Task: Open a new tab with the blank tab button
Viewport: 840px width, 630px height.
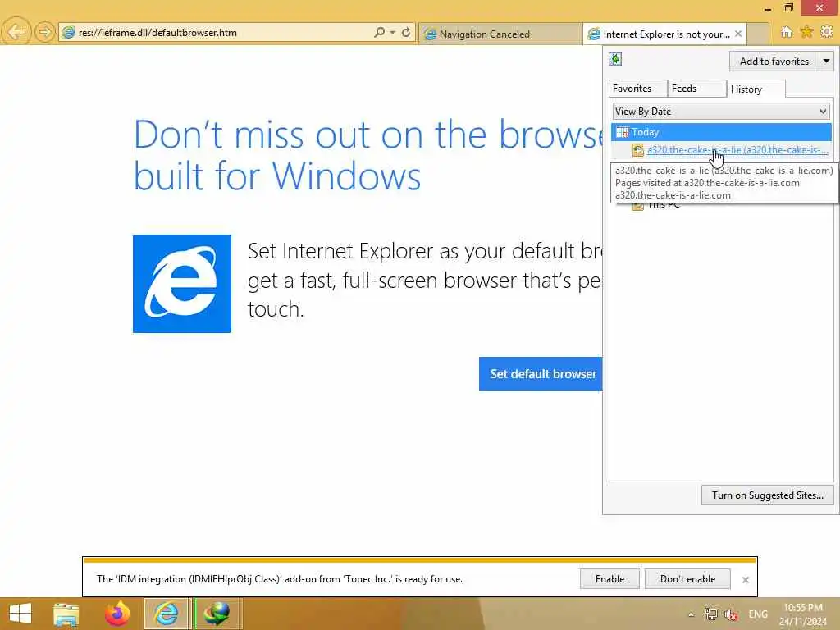Action: [x=758, y=34]
